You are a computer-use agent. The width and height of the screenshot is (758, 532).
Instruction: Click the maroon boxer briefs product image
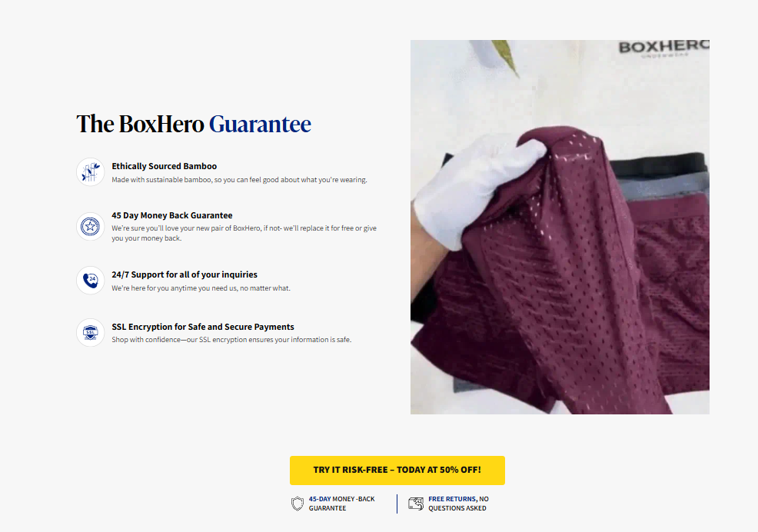coord(560,227)
